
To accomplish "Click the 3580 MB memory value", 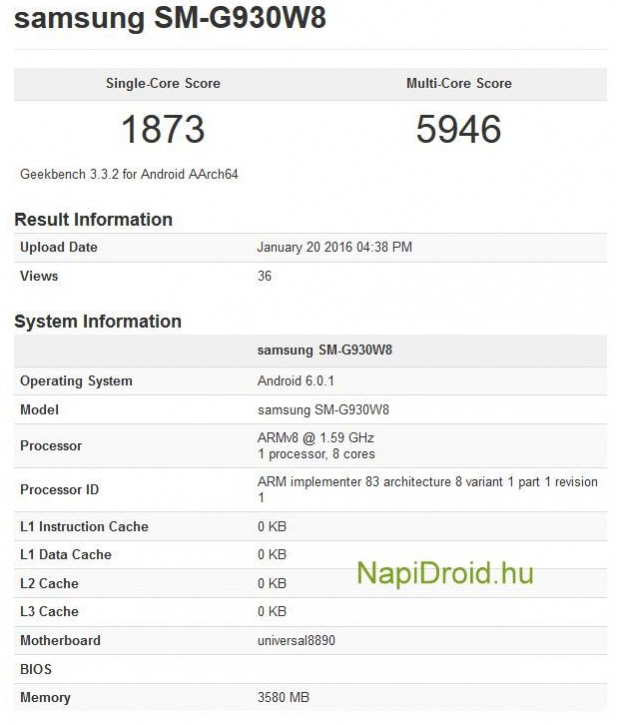I will (x=290, y=697).
